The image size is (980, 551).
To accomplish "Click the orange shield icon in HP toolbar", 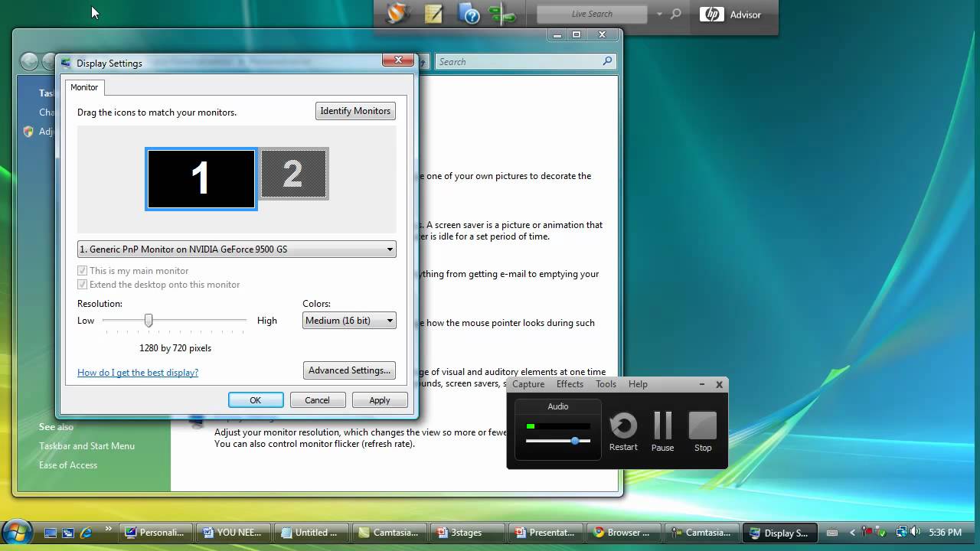I will pyautogui.click(x=398, y=14).
